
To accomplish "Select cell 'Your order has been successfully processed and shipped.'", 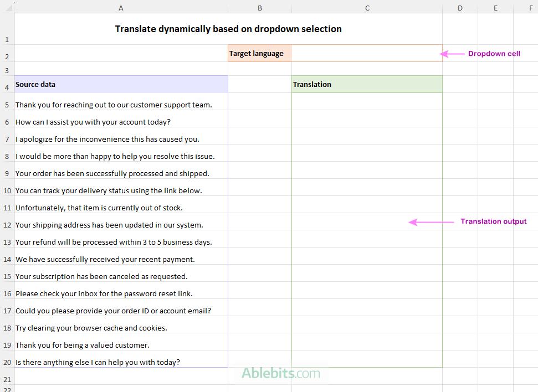I will 121,170.
